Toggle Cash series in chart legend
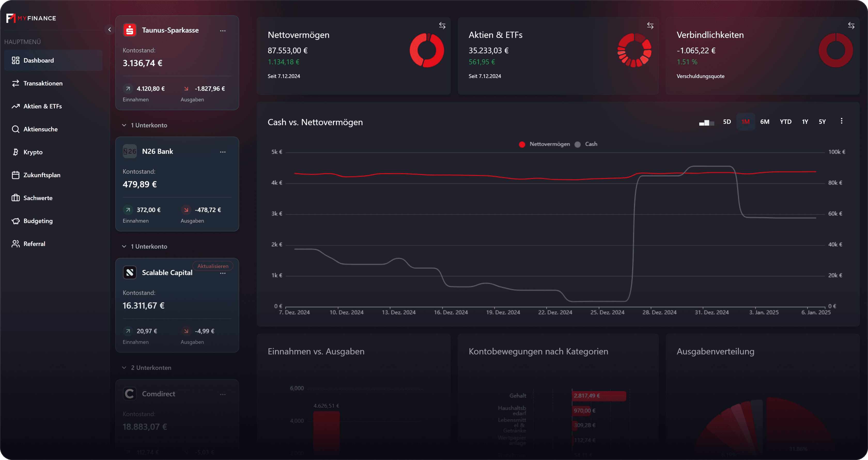The image size is (868, 460). 586,144
